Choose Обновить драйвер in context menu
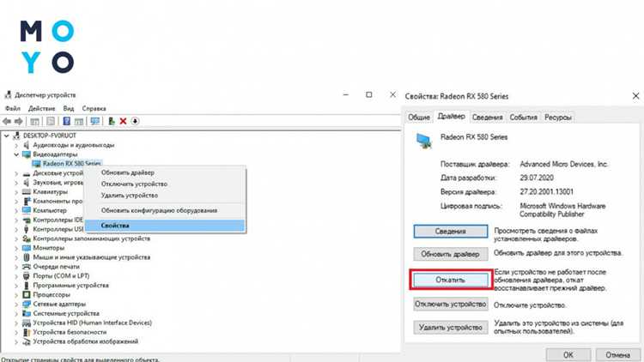Screen dimensions: 644x362 click(x=164, y=172)
